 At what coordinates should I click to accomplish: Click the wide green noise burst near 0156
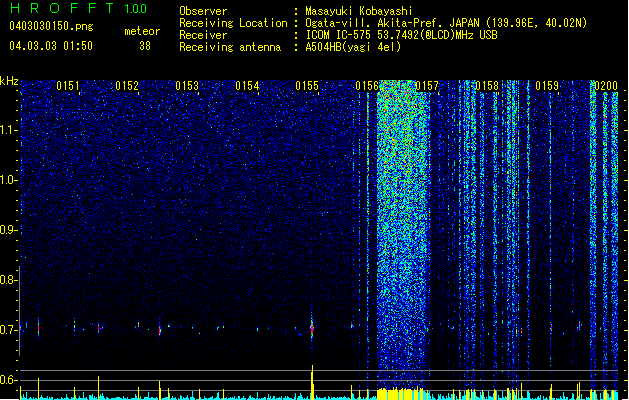click(403, 233)
